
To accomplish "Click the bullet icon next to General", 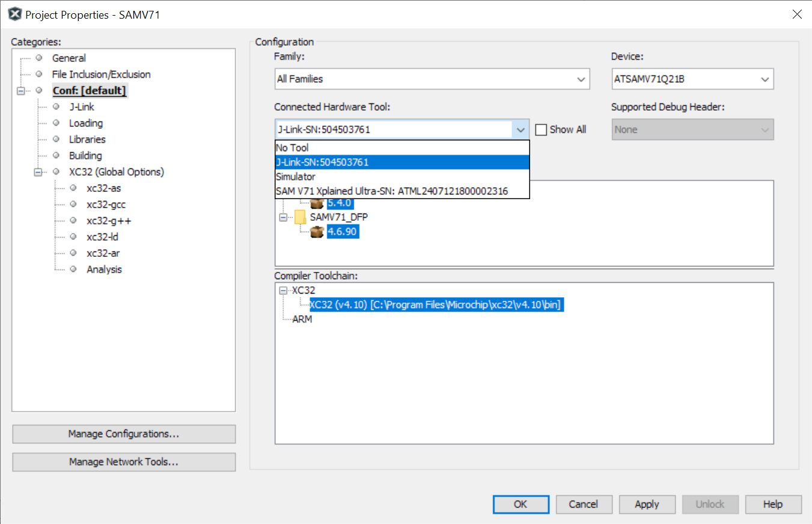I will point(39,58).
